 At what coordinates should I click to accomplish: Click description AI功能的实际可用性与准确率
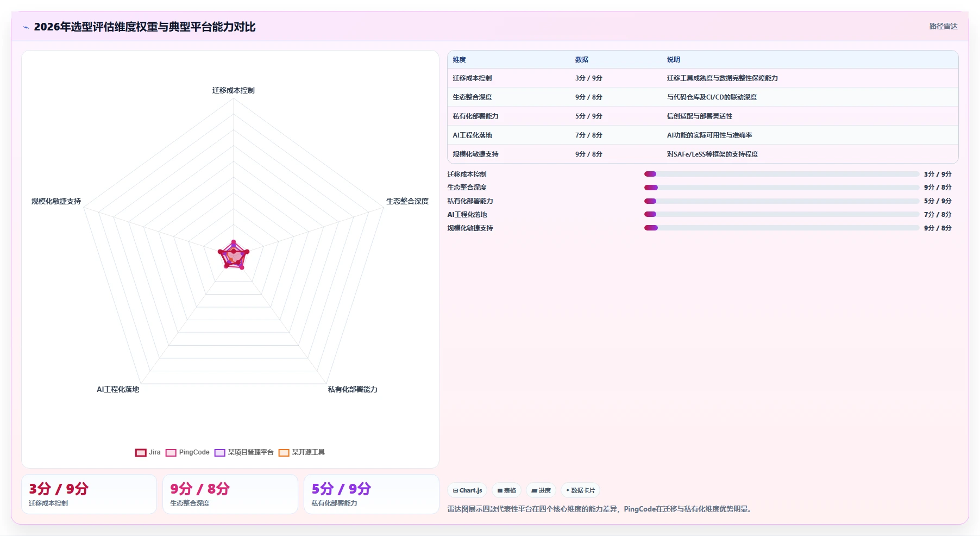(x=709, y=135)
